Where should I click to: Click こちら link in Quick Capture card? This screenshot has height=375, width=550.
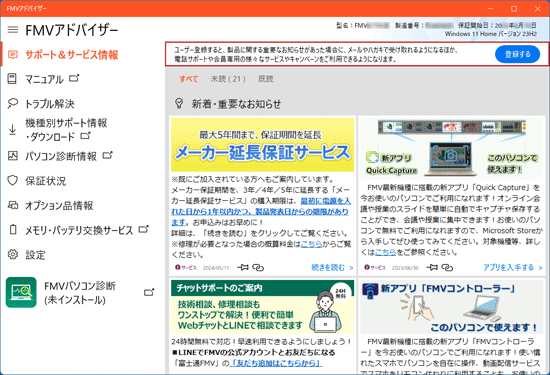tap(385, 252)
